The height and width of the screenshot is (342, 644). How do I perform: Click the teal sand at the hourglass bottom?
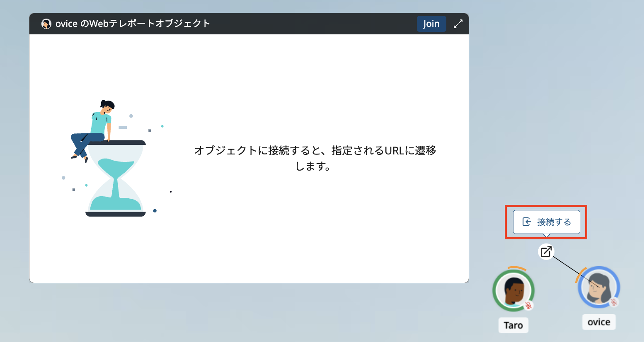tap(116, 204)
